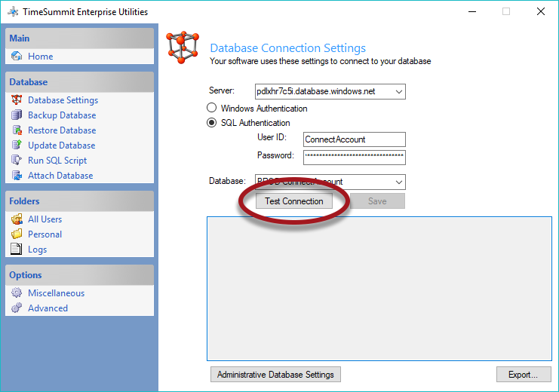The width and height of the screenshot is (559, 392).
Task: Click the Attach Database icon
Action: click(x=17, y=176)
